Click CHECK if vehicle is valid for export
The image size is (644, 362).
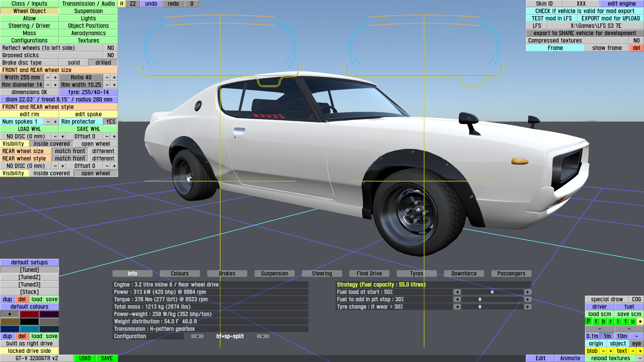(585, 11)
